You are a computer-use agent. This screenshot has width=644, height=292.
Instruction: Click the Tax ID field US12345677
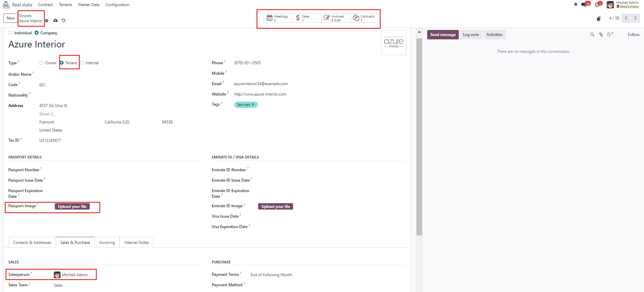[x=121, y=141]
